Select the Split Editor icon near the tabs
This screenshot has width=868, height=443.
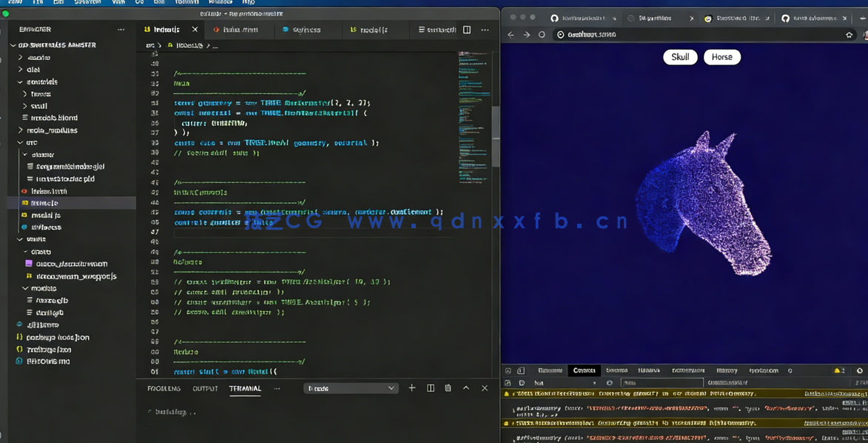[x=467, y=30]
